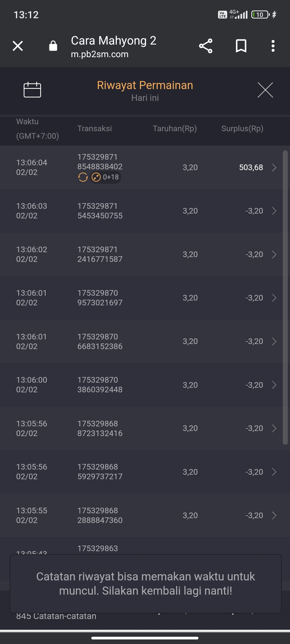Tap the free spin circular arrow icon

[x=83, y=177]
